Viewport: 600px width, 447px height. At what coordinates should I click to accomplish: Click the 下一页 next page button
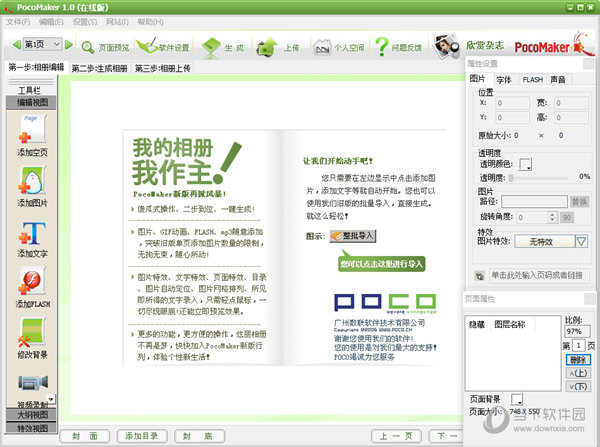tap(446, 436)
